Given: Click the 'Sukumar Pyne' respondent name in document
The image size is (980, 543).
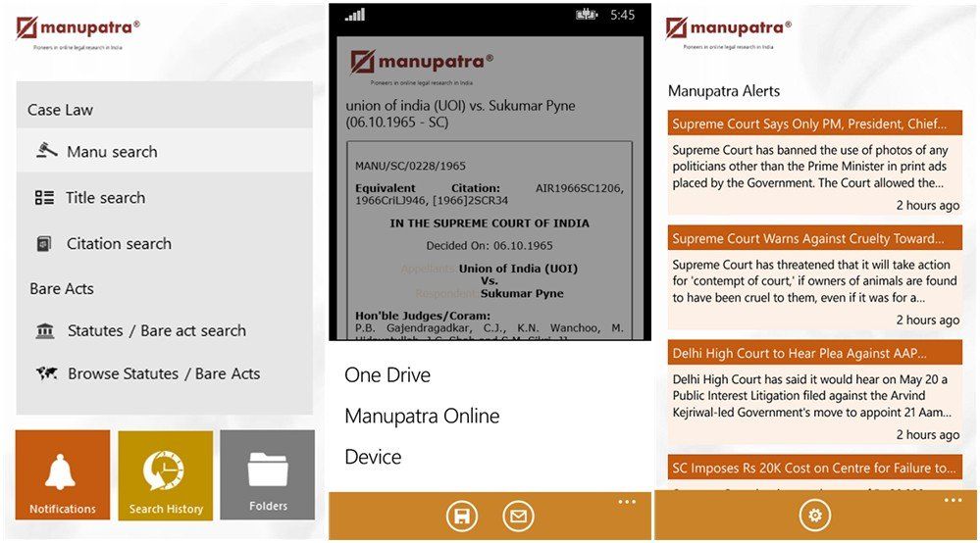Looking at the screenshot, I should point(522,293).
